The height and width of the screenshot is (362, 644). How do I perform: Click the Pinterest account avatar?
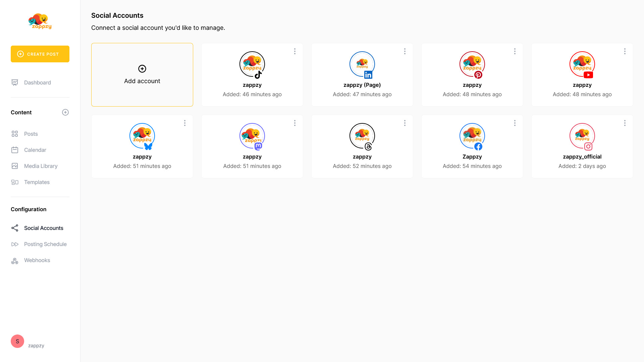(x=472, y=64)
